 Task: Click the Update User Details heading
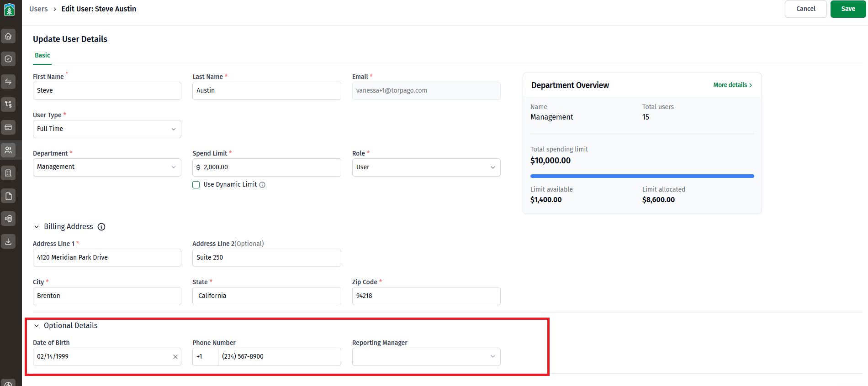click(70, 39)
